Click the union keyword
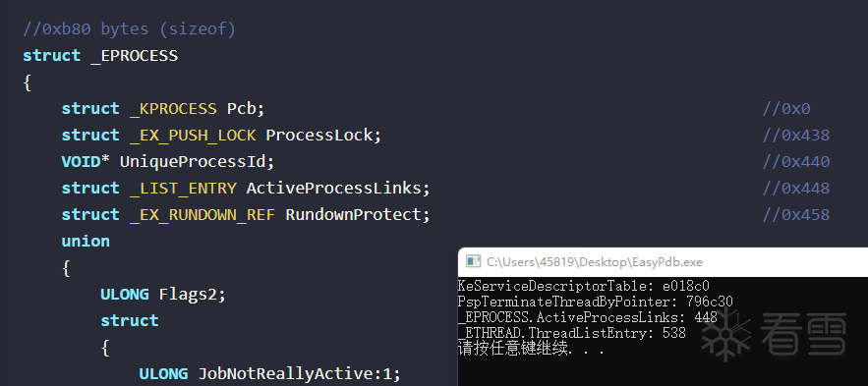 tap(86, 241)
